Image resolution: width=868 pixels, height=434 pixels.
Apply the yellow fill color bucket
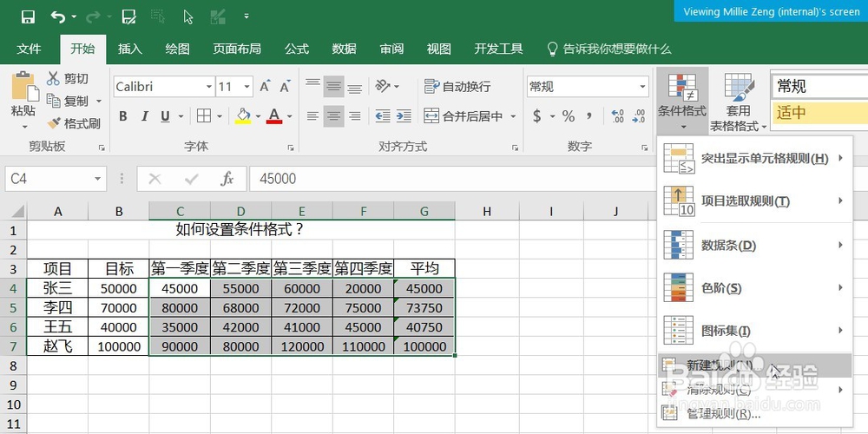243,115
